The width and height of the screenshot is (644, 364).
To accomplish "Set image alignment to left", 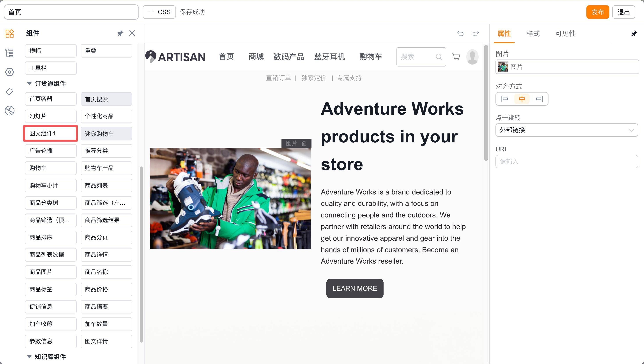I will pyautogui.click(x=505, y=99).
